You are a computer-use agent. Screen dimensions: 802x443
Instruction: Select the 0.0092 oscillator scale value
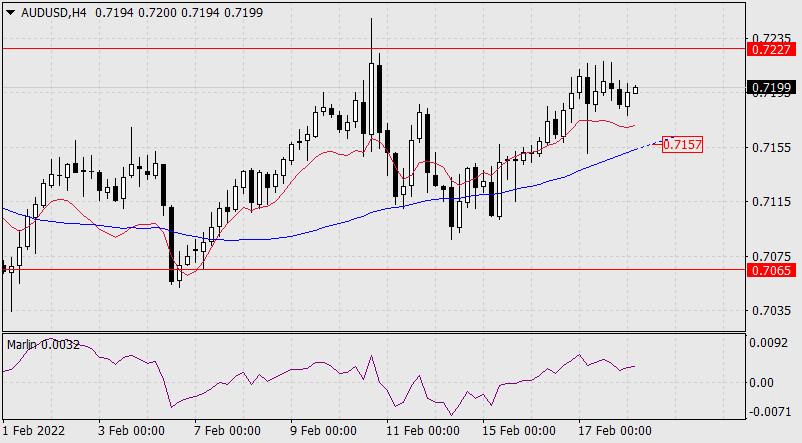click(x=768, y=343)
